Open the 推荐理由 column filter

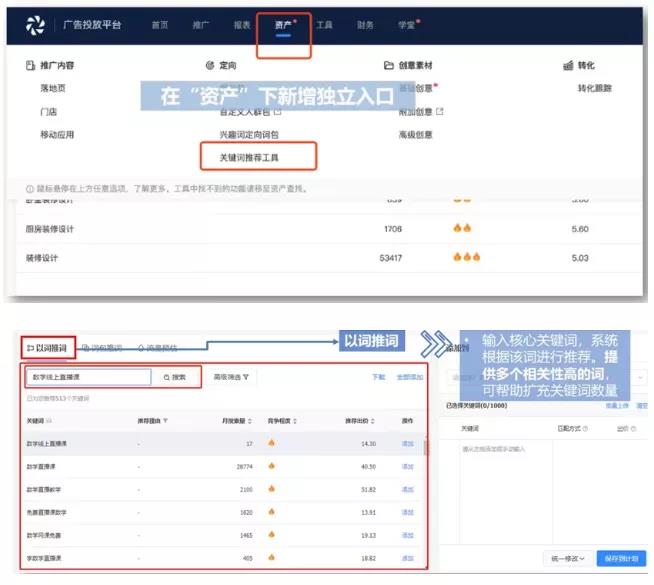[x=165, y=421]
